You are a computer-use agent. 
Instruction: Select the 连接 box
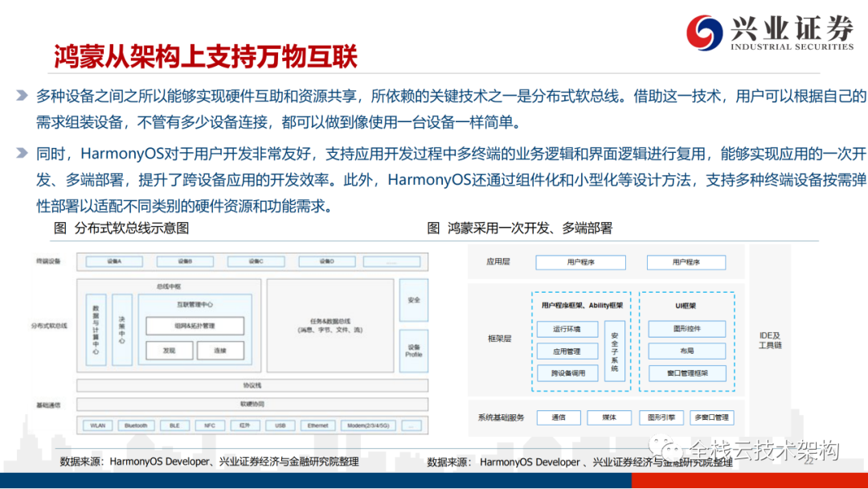point(220,351)
